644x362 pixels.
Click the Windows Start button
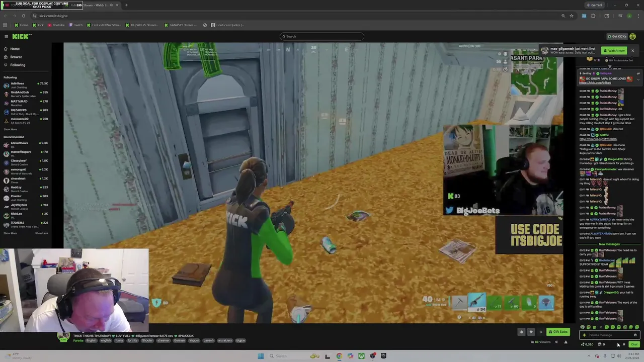point(261,356)
